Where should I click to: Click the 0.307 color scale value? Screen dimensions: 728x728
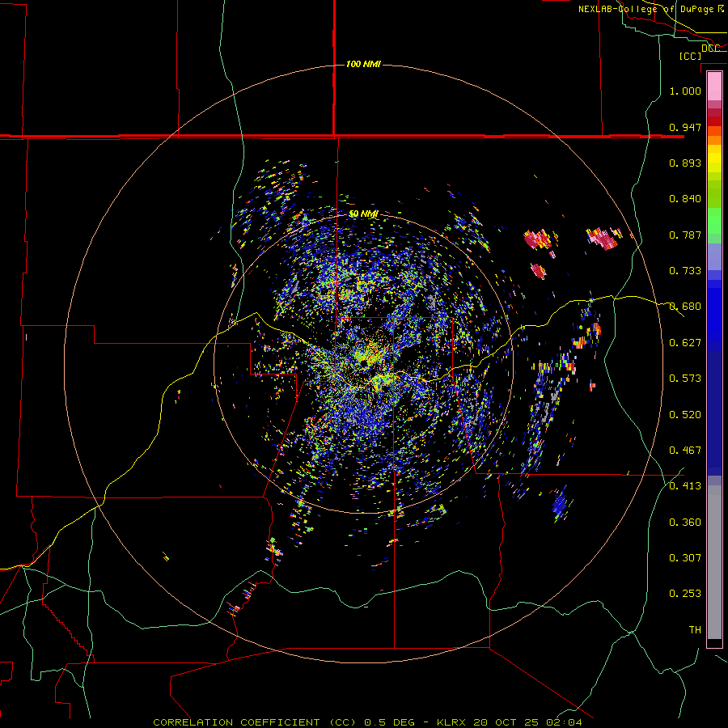[x=685, y=558]
